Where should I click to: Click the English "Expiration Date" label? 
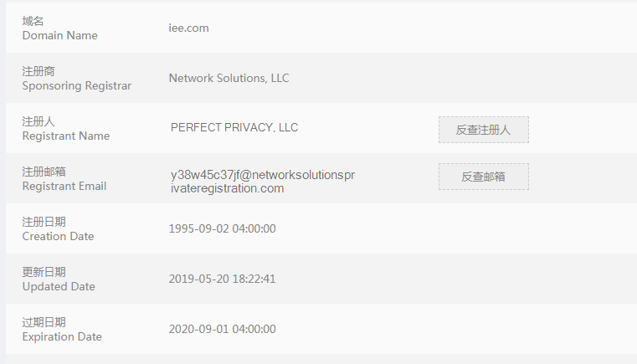[x=62, y=337]
